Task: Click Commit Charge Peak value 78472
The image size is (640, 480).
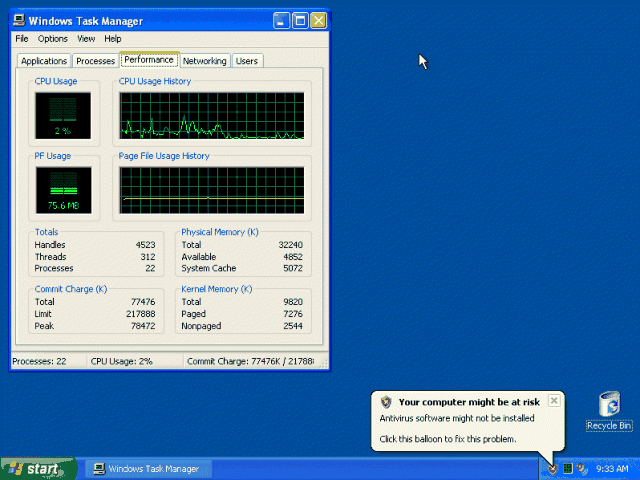Action: pos(143,326)
